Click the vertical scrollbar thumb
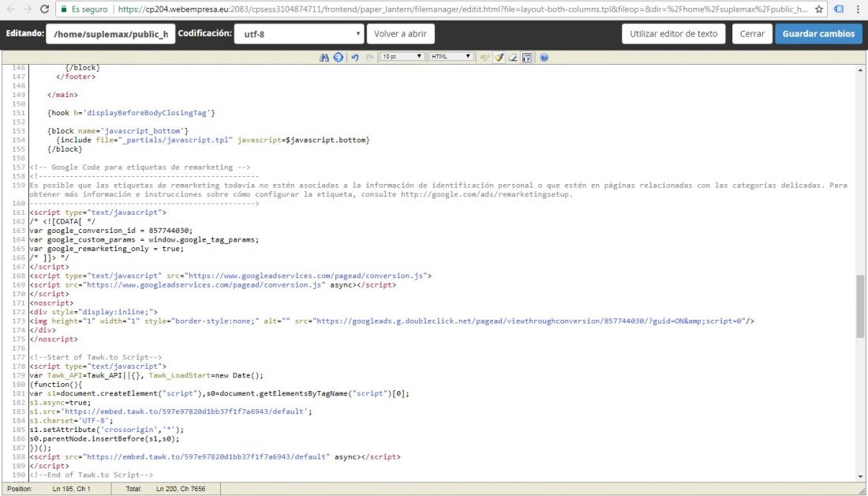Viewport: 868px width, 496px height. coord(859,306)
